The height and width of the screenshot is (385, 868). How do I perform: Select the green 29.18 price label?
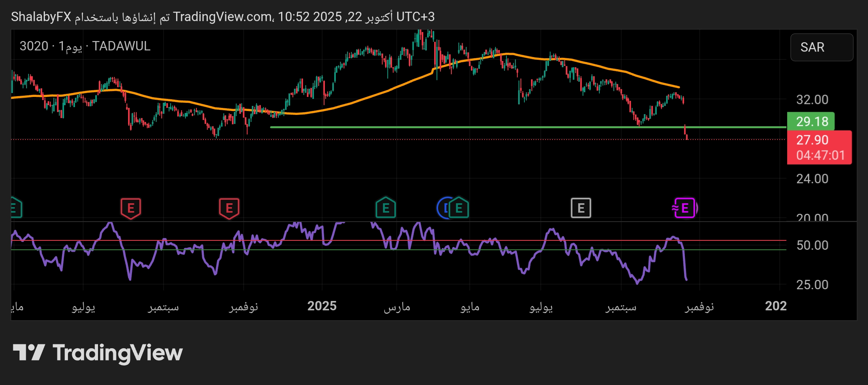tap(811, 122)
